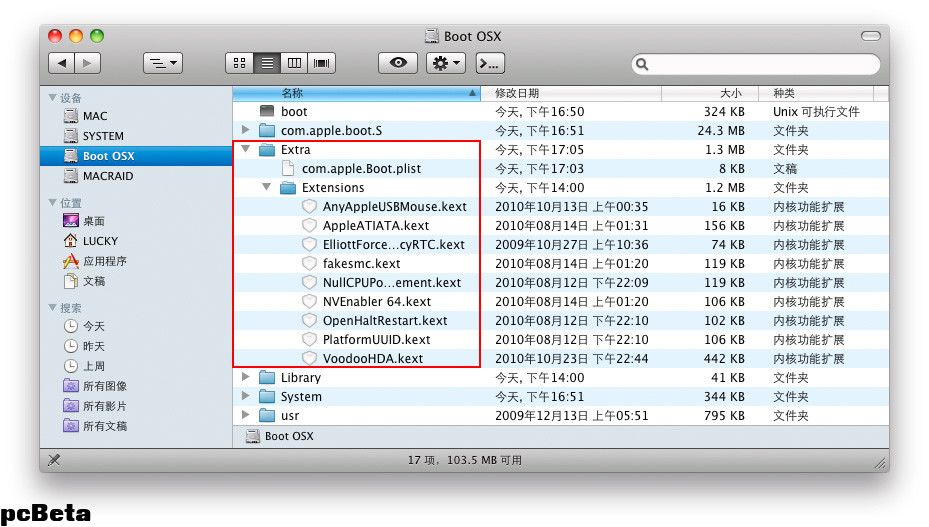
Task: Sort by 大小 column header
Action: (x=710, y=93)
